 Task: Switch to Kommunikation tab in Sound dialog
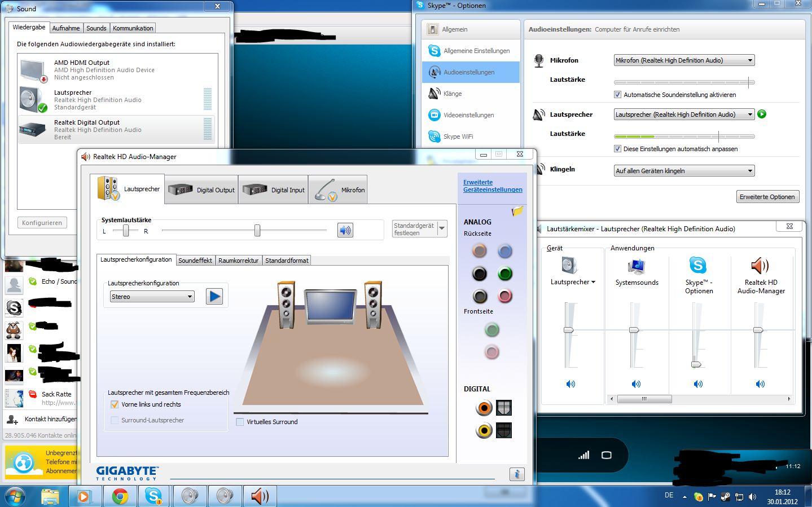[133, 28]
